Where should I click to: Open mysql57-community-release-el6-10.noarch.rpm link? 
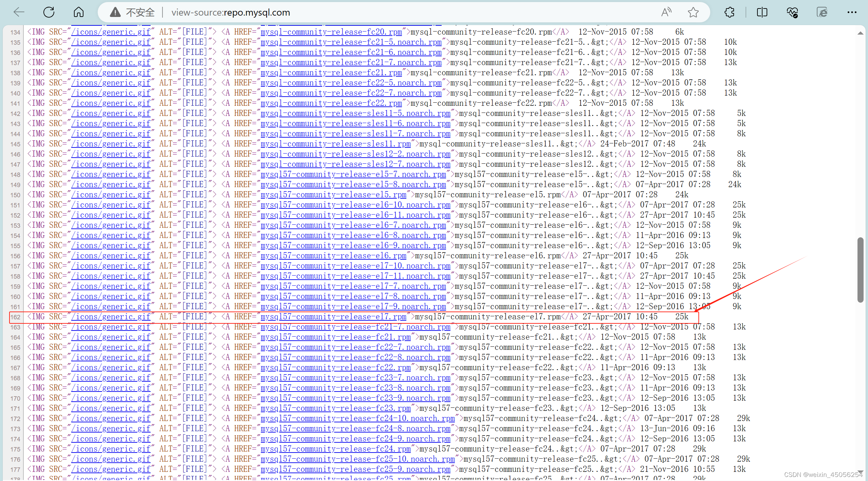[355, 205]
